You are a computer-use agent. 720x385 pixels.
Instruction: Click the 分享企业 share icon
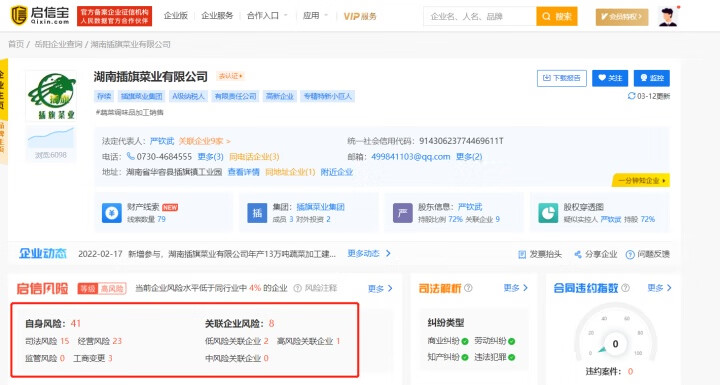tap(578, 254)
